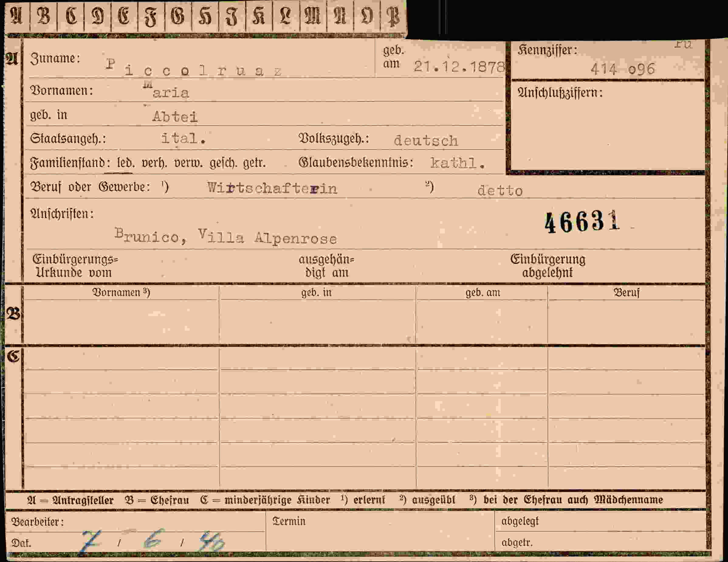This screenshot has height=562, width=728.
Task: Click the 'abgetr.' label
Action: (x=517, y=543)
